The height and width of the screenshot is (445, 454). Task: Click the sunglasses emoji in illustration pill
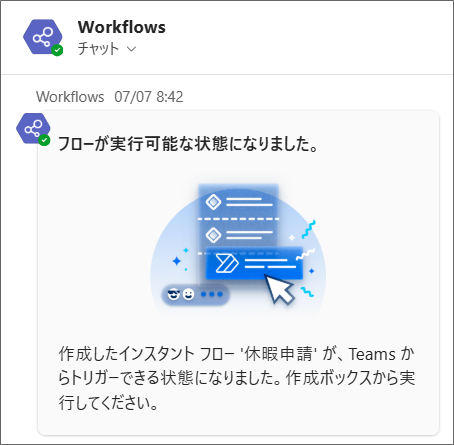pos(173,294)
